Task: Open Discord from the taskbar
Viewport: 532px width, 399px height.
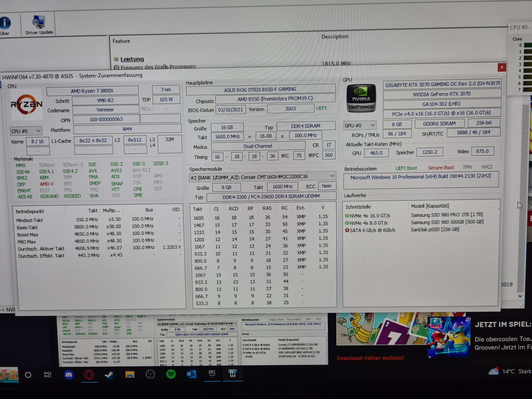Action: pos(69,375)
